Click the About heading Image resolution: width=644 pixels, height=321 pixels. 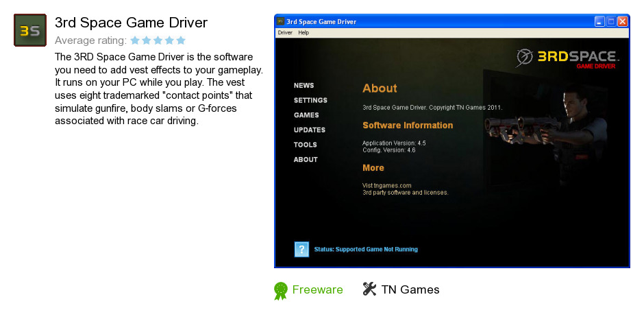[380, 88]
